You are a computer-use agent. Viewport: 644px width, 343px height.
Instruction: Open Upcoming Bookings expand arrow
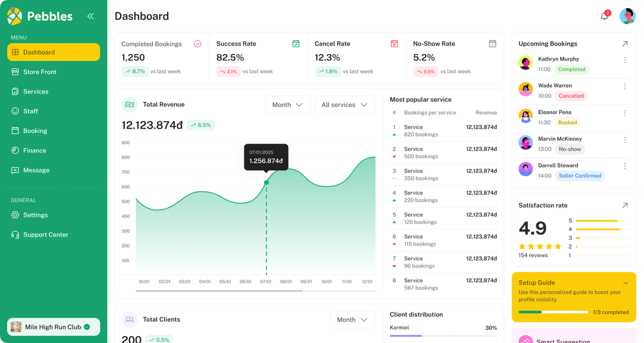click(x=625, y=44)
